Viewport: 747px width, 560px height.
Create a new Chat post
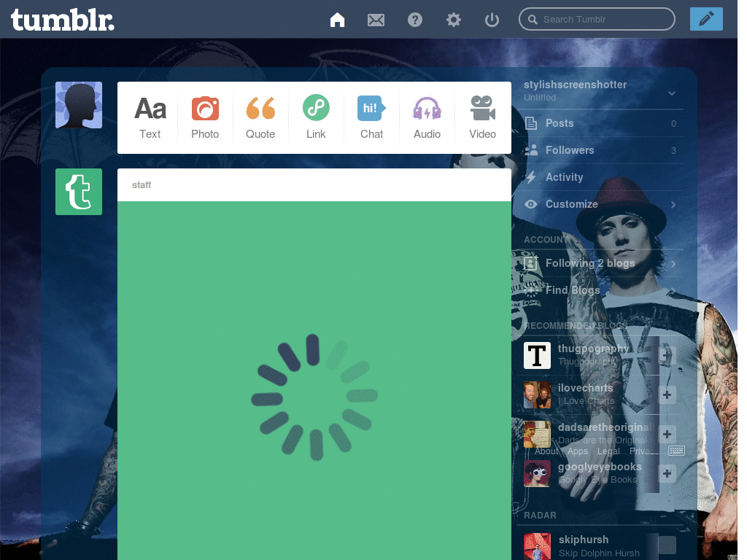(x=371, y=117)
